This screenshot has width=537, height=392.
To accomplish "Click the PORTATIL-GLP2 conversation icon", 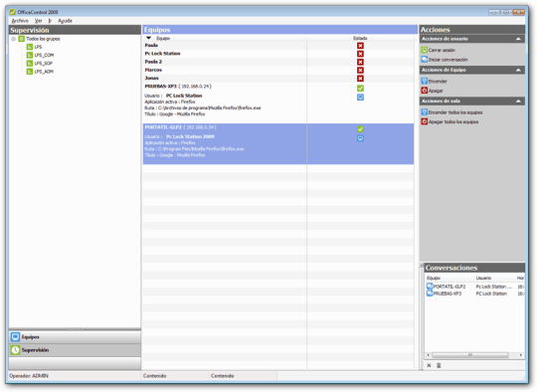I will tap(430, 287).
